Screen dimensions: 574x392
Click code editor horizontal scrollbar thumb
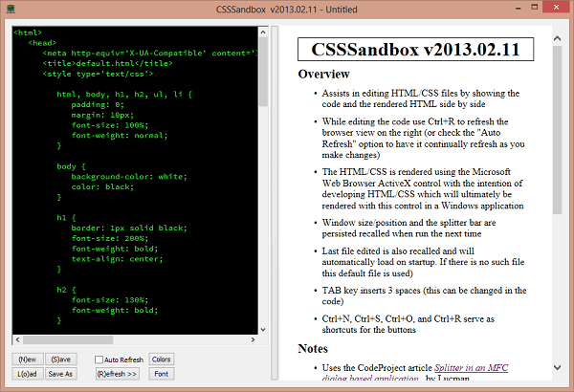68,339
